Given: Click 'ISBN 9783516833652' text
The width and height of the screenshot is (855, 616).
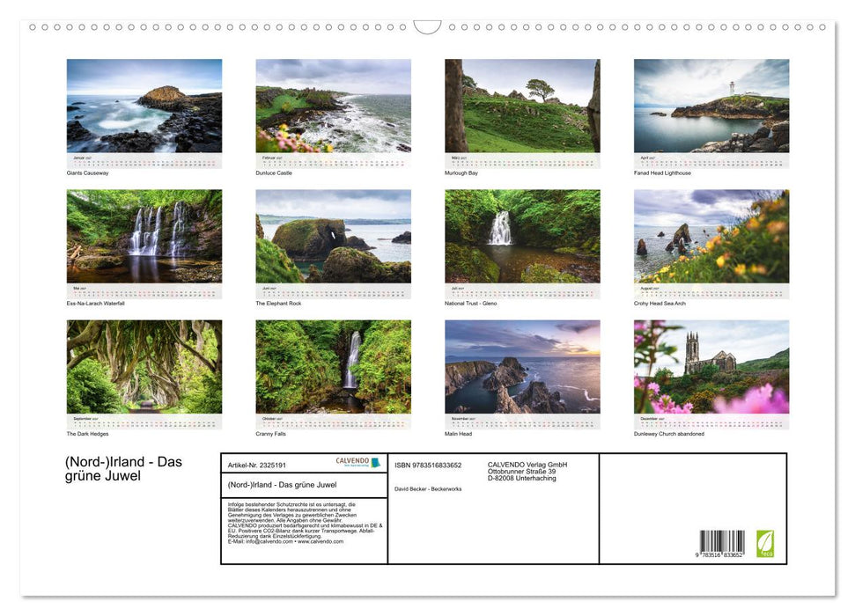Looking at the screenshot, I should point(428,465).
